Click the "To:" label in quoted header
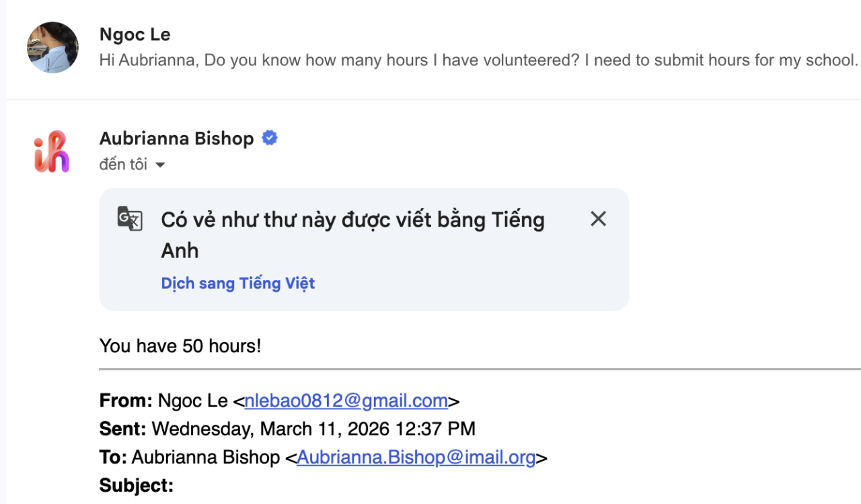 [x=113, y=458]
